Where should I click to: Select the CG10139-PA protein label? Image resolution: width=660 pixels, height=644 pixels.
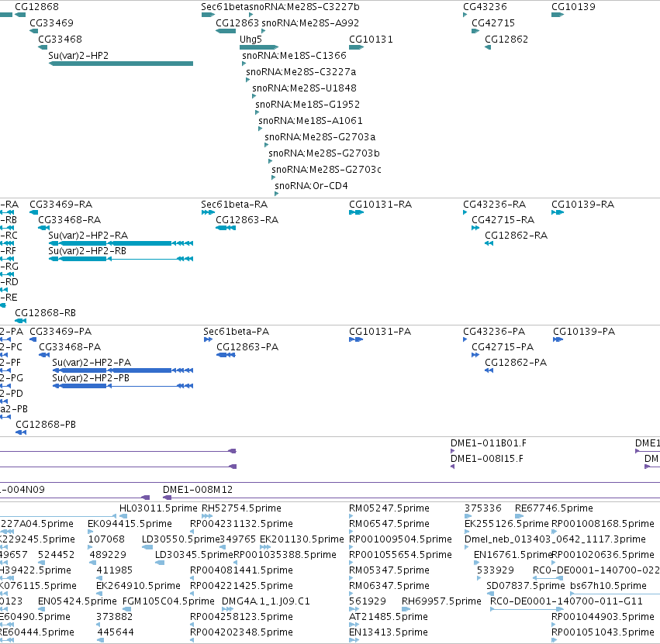click(584, 332)
